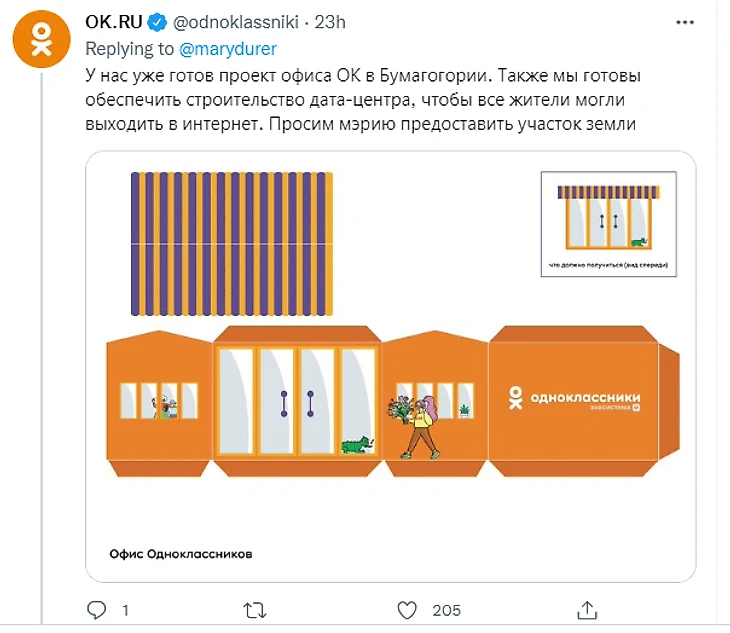Open the three-dot more options menu

[685, 22]
